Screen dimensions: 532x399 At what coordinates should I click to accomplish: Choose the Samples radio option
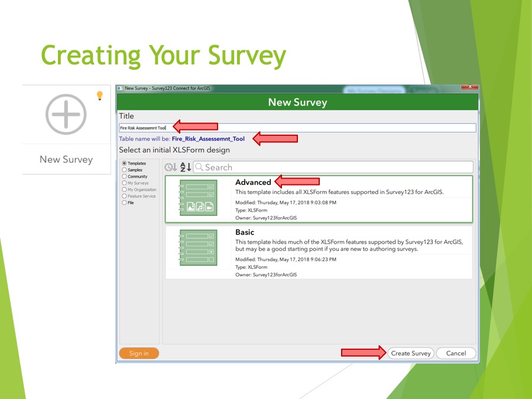click(132, 170)
